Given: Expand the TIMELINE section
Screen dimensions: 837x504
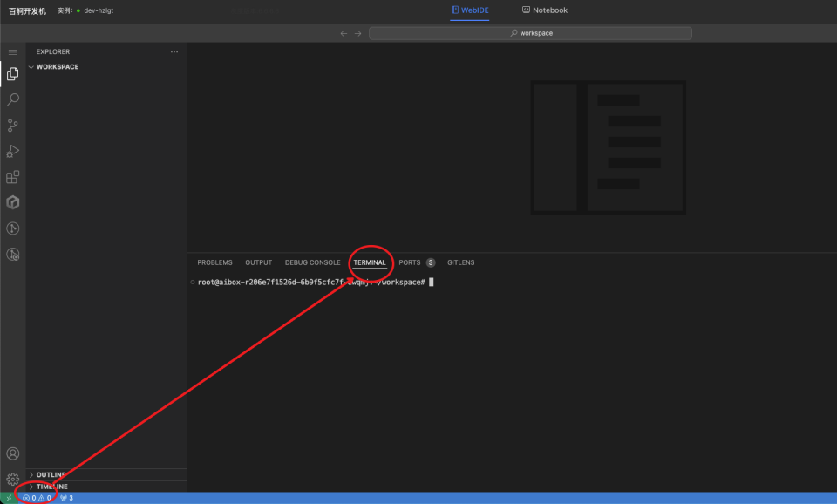Looking at the screenshot, I should [51, 487].
